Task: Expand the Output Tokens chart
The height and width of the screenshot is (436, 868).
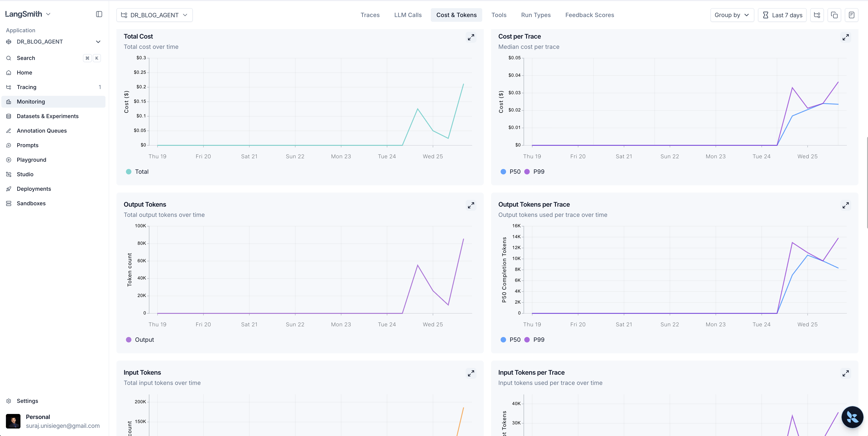Action: [x=471, y=205]
